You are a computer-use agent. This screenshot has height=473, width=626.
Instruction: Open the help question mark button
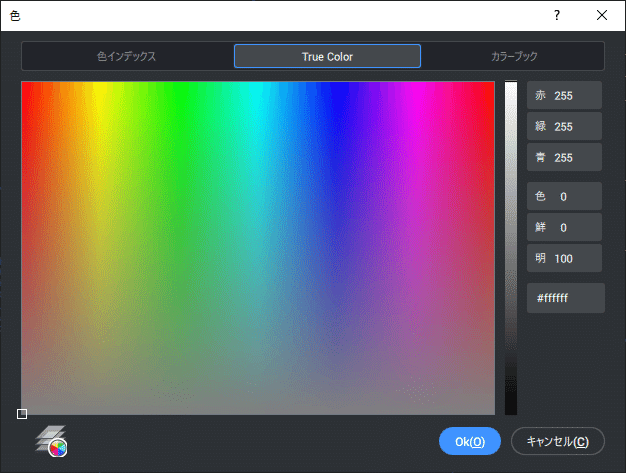(557, 16)
